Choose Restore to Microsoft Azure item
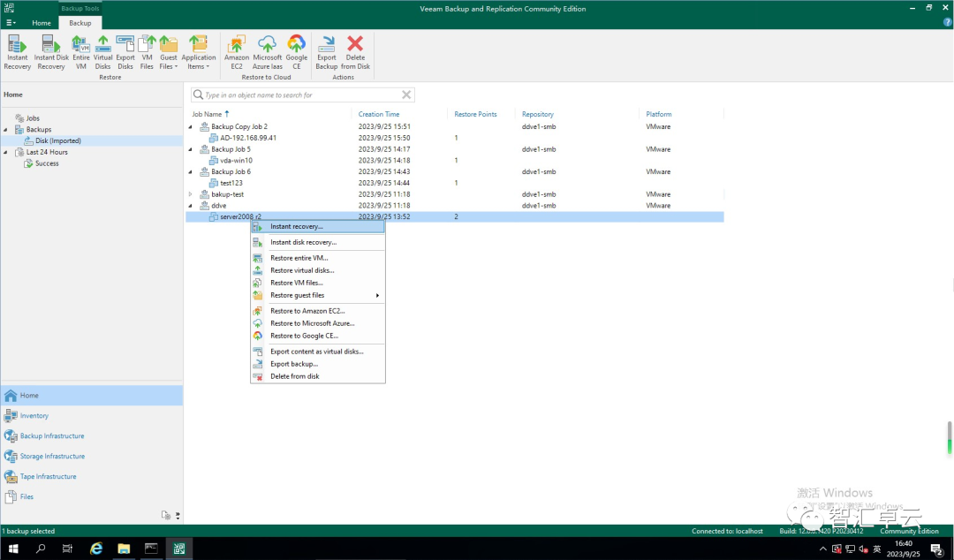 (x=318, y=323)
